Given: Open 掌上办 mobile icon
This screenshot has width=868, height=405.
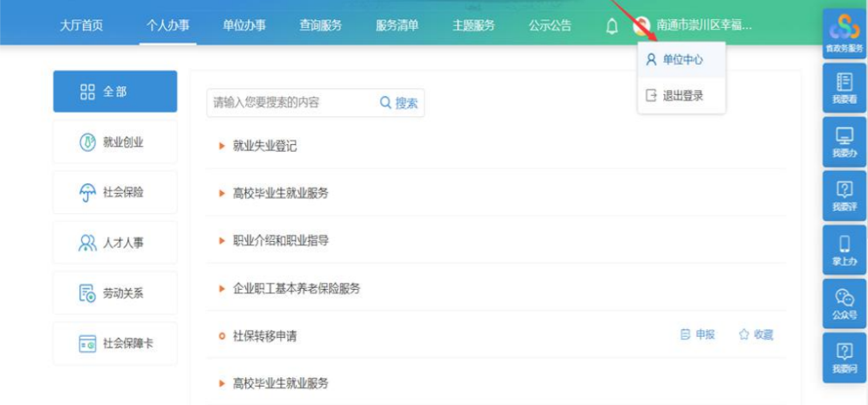Looking at the screenshot, I should click(x=844, y=250).
